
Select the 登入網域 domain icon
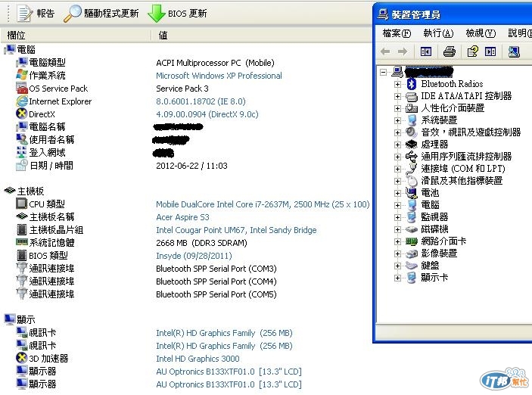tap(22, 152)
